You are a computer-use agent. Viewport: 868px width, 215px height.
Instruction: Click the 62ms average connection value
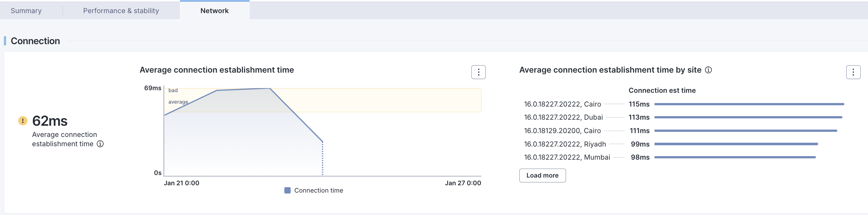point(50,121)
